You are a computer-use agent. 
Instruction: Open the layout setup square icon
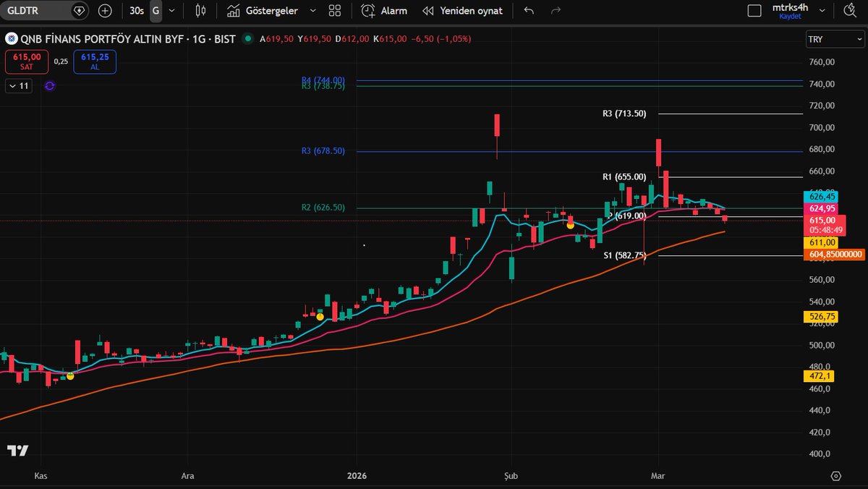pos(754,11)
